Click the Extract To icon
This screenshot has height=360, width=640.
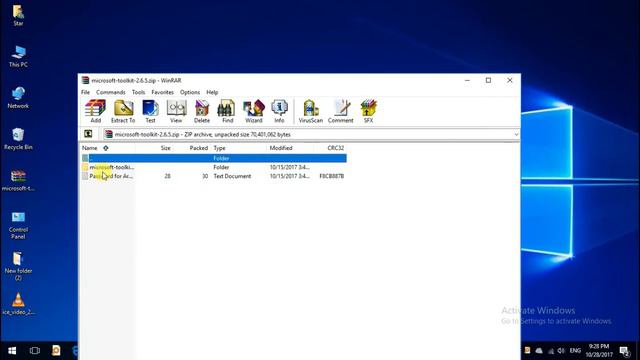pyautogui.click(x=123, y=111)
